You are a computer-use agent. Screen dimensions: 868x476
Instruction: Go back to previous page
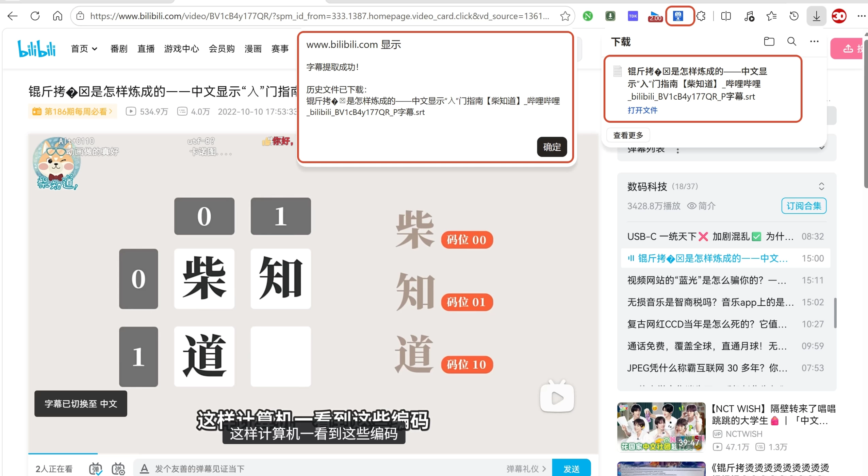(x=13, y=16)
